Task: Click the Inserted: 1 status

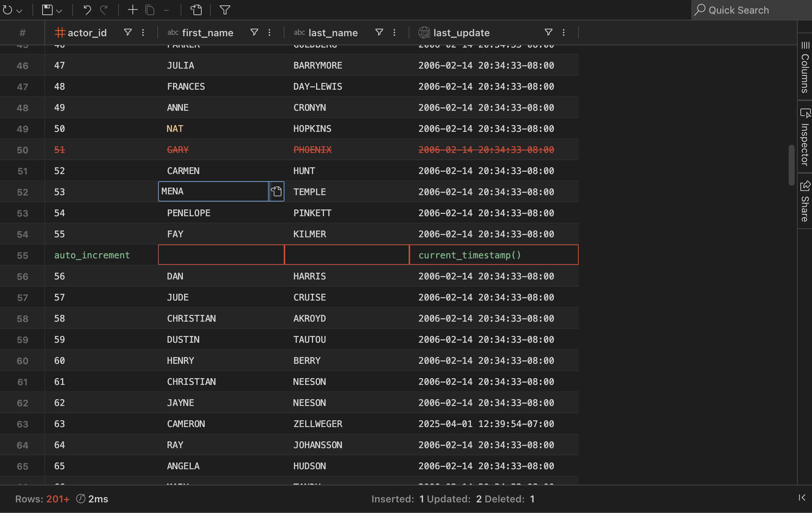Action: 398,499
